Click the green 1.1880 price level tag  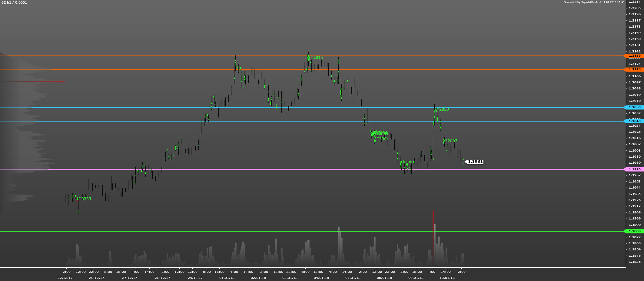click(634, 231)
